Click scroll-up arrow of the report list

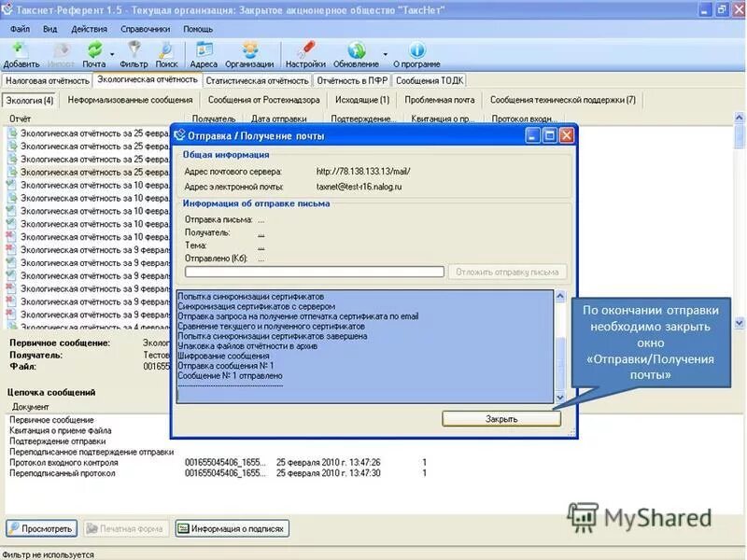739,118
